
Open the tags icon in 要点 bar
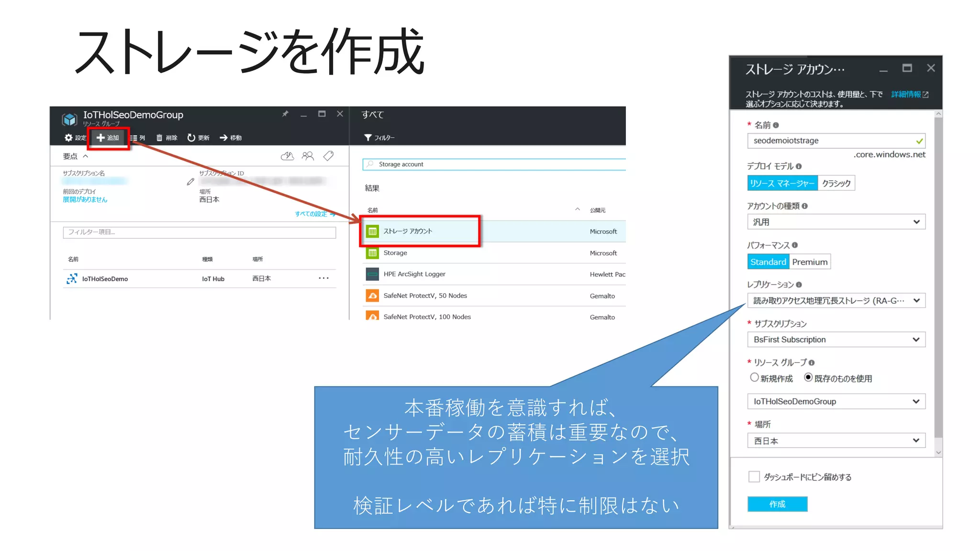tap(329, 156)
